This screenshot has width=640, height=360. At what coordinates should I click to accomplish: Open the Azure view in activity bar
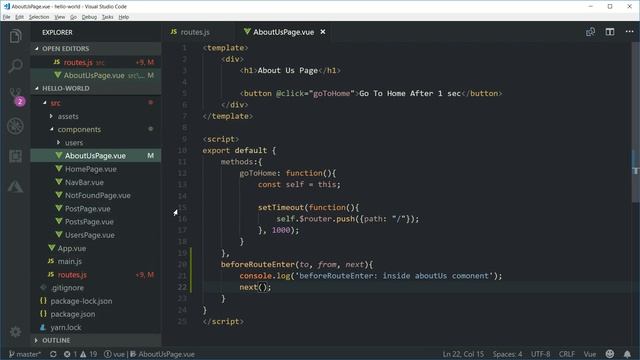[16, 187]
